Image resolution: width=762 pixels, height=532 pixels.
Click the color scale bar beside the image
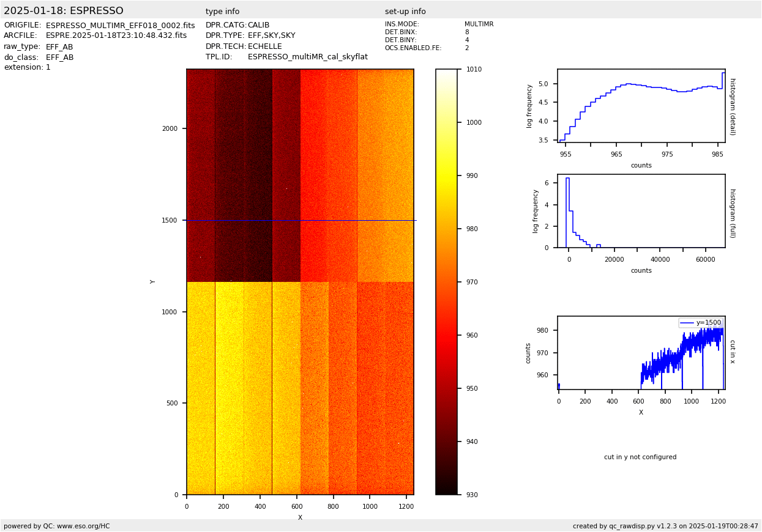click(446, 282)
